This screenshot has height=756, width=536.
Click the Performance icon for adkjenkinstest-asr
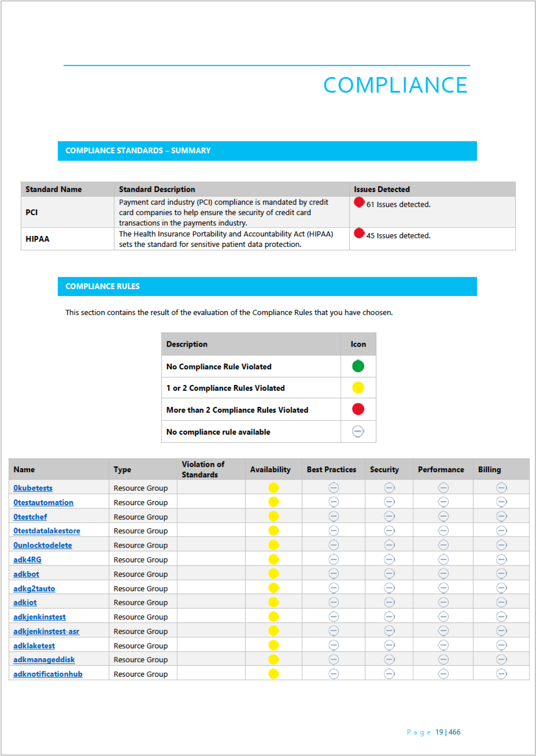tap(443, 631)
